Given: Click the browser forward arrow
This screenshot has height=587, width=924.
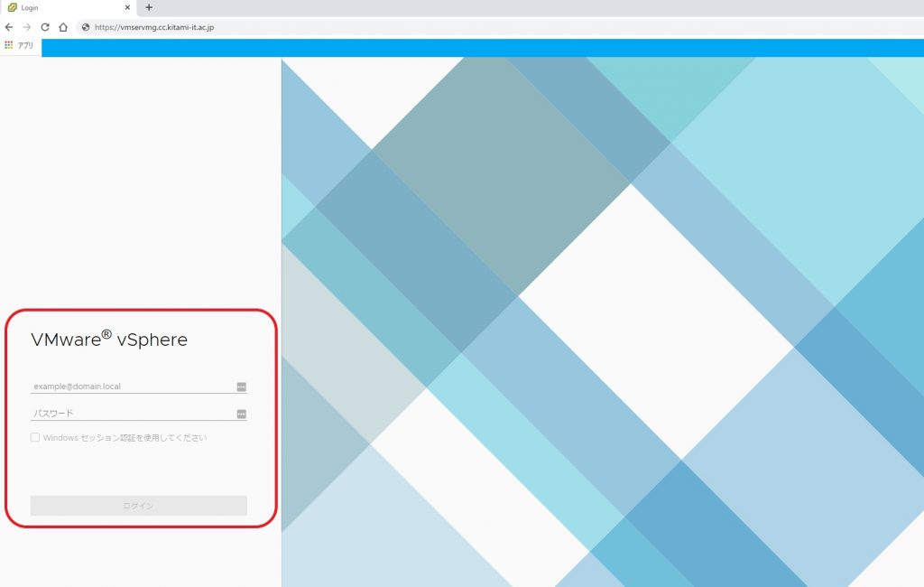Looking at the screenshot, I should 26,27.
